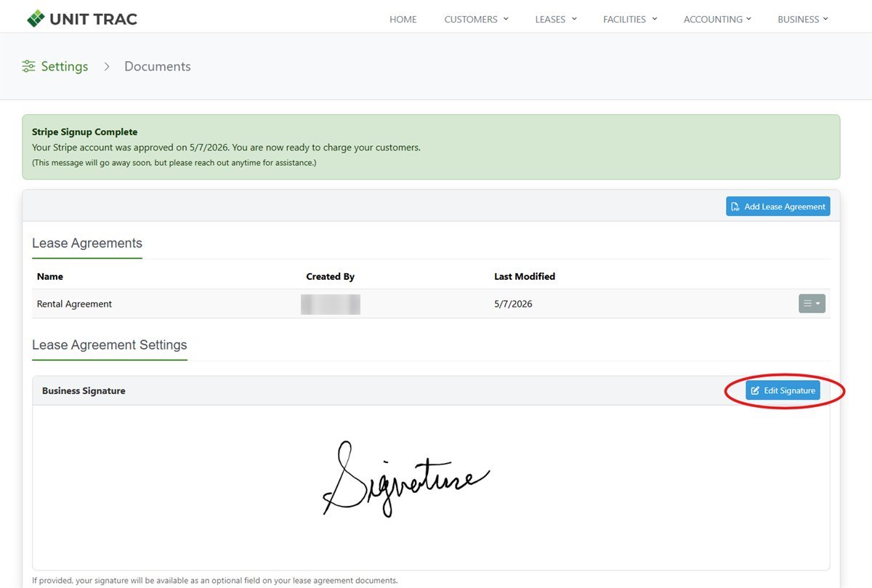This screenshot has width=872, height=588.
Task: Click the 5/7/2026 last modified cell
Action: tap(513, 304)
